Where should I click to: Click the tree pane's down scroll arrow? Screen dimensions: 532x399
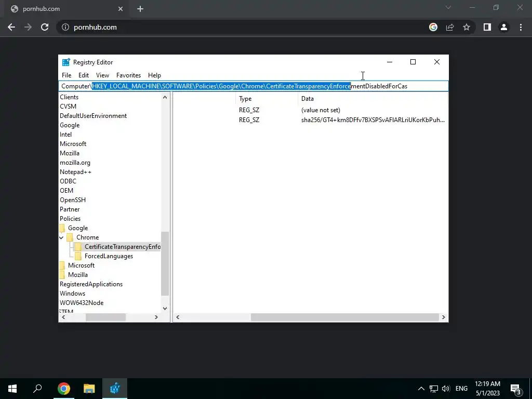165,308
